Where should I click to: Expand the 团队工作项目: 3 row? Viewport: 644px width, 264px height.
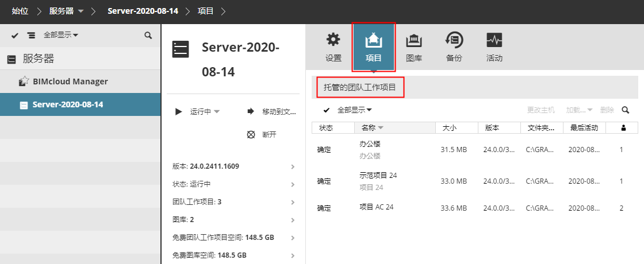coord(233,201)
